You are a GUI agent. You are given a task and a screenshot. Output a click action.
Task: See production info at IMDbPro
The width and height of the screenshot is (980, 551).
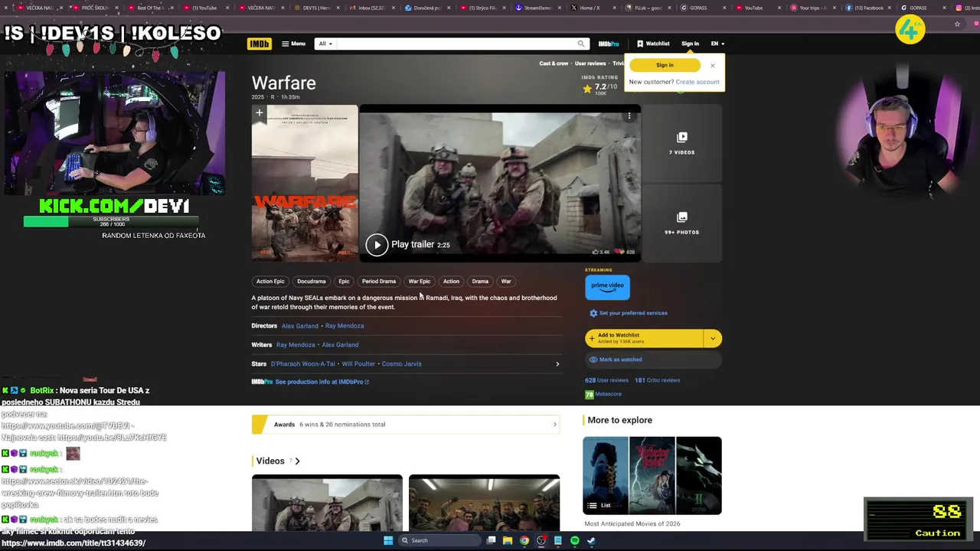click(322, 382)
